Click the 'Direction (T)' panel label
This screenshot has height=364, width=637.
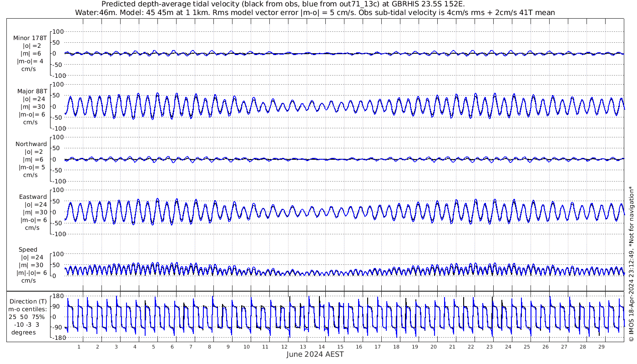28,302
